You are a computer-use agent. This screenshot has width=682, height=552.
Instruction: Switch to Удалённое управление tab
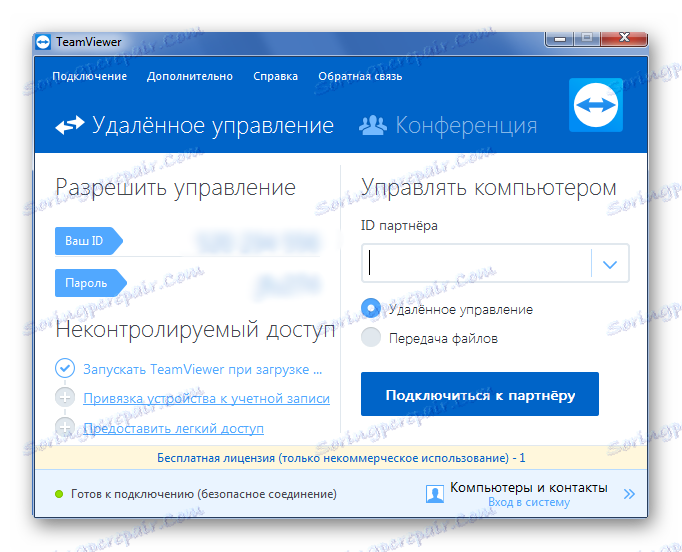coord(213,125)
